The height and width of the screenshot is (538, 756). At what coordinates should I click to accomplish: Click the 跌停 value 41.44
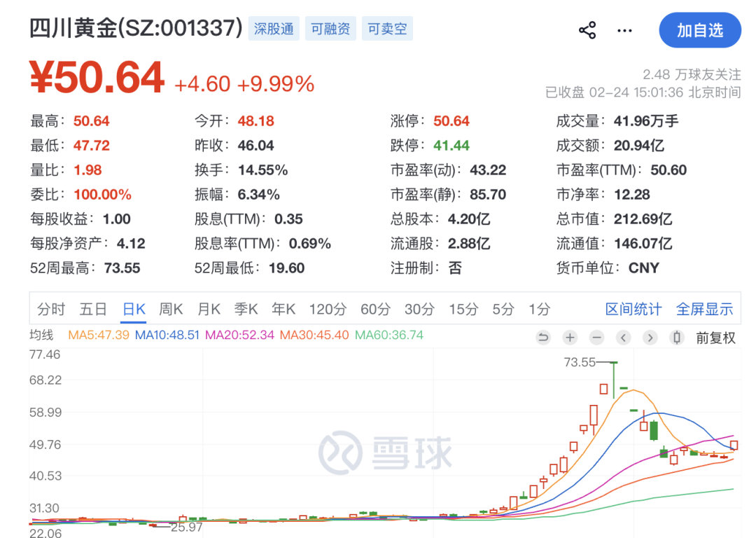(451, 145)
